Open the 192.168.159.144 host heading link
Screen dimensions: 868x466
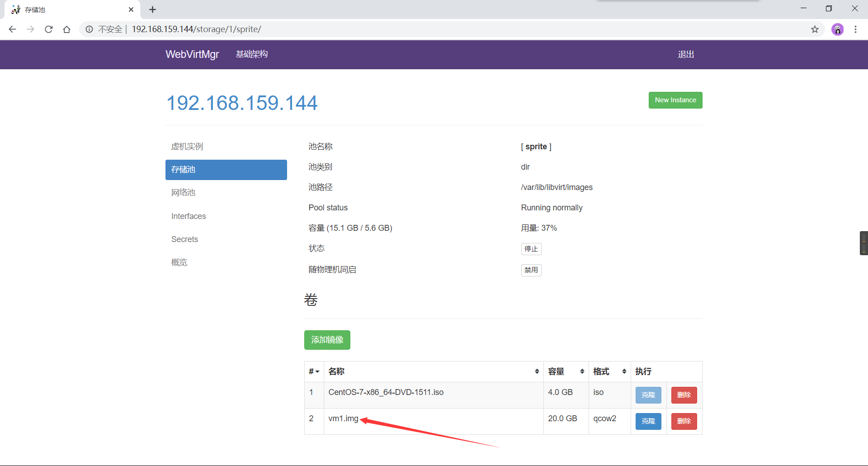(242, 103)
